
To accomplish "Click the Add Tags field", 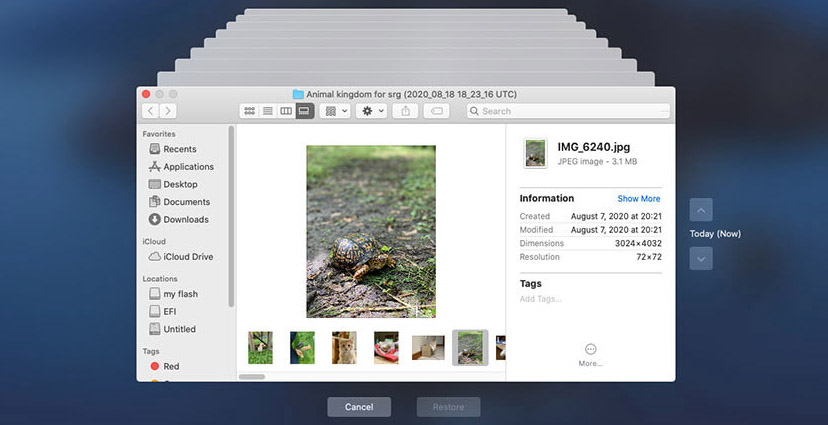I will coord(540,299).
